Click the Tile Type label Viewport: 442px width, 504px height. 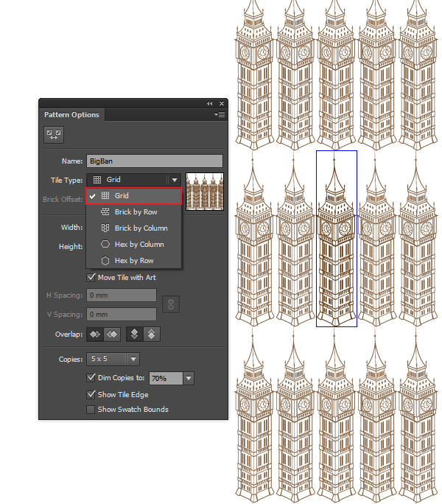(66, 181)
